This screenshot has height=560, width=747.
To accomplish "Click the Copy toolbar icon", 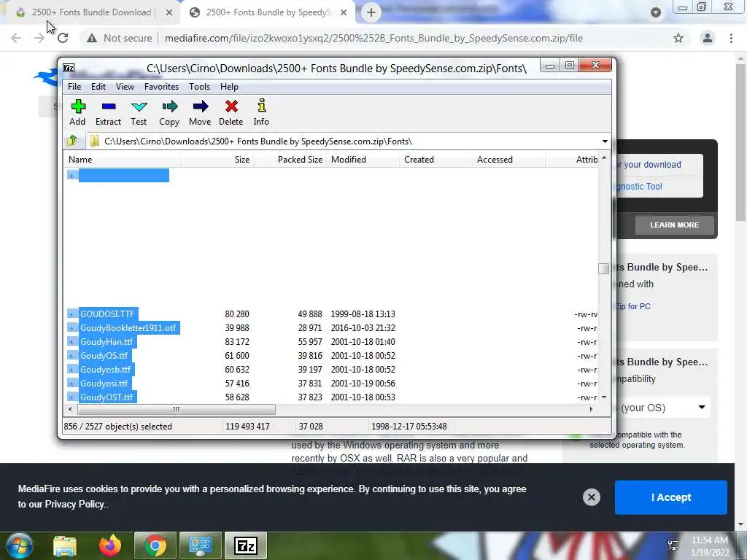I will (x=169, y=112).
